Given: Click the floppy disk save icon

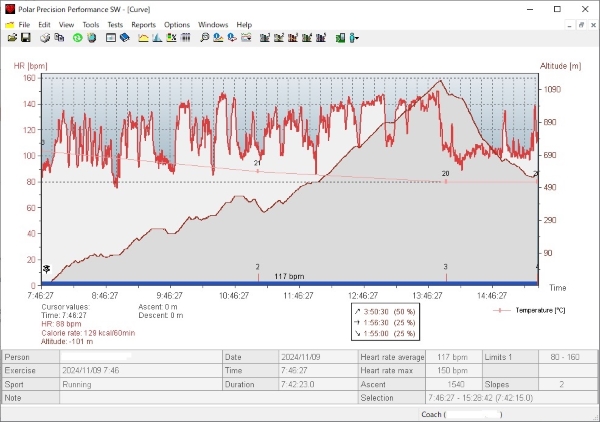Looking at the screenshot, I should 26,37.
